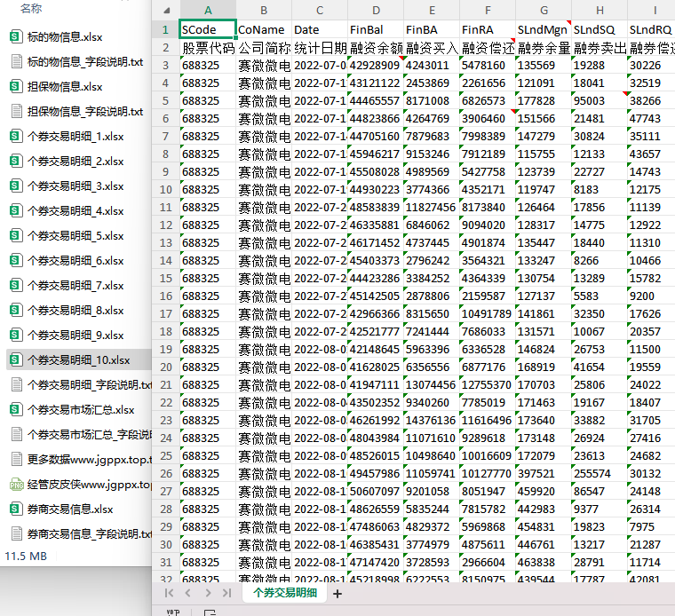Image resolution: width=675 pixels, height=616 pixels.
Task: Click the select-all corner triangle of the sheet
Action: point(166,11)
